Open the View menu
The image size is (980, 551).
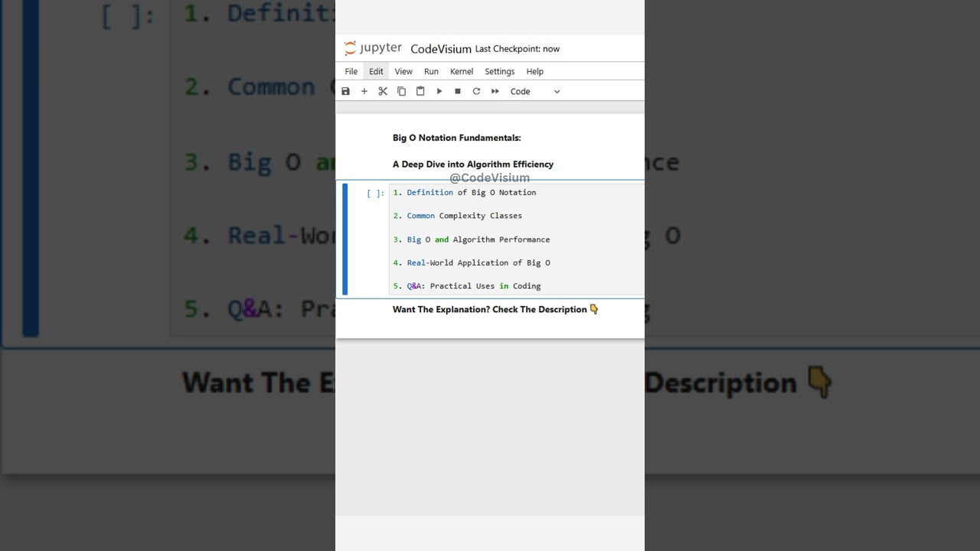(403, 71)
